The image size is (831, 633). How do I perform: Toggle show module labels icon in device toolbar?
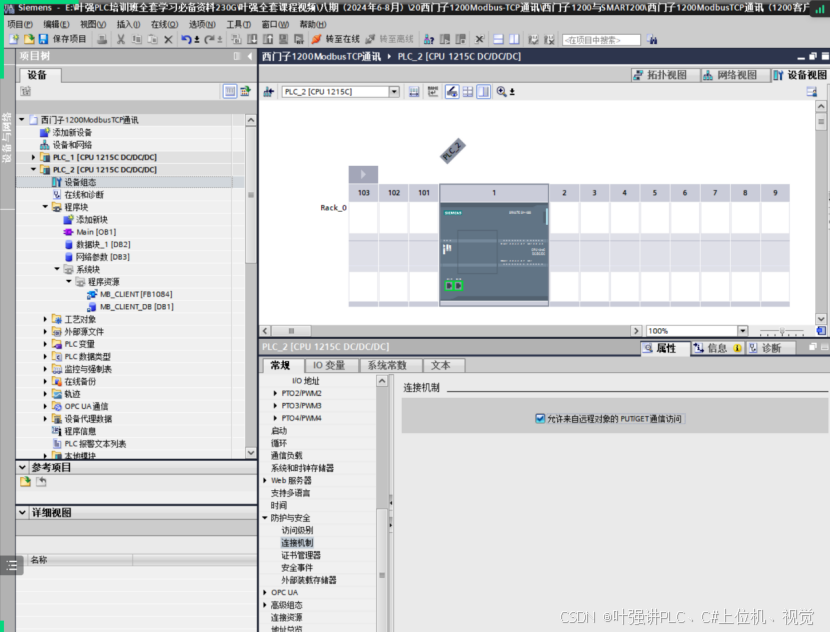click(x=433, y=92)
